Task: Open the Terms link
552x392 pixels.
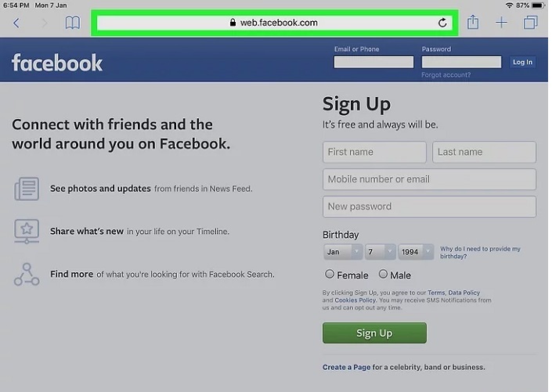Action: (x=436, y=293)
